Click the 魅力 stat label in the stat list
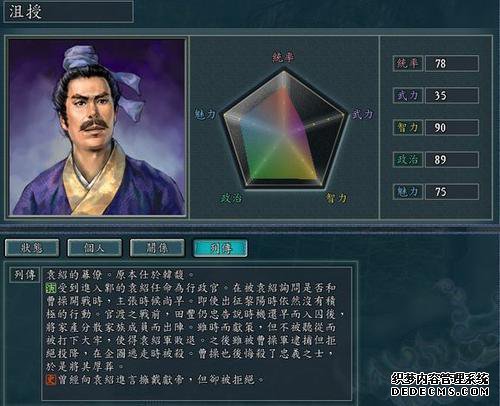The height and width of the screenshot is (406, 500). tap(408, 192)
